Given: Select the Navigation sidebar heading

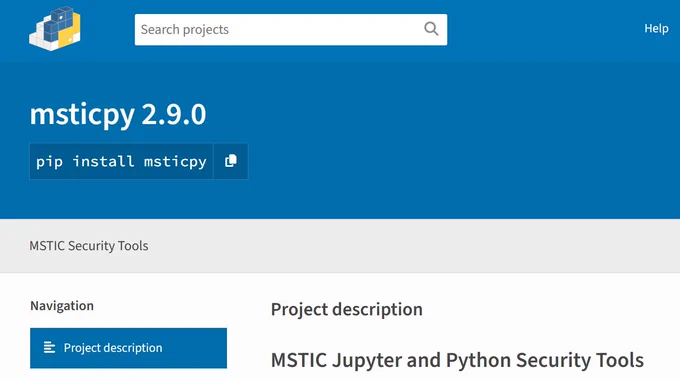Looking at the screenshot, I should tap(62, 306).
